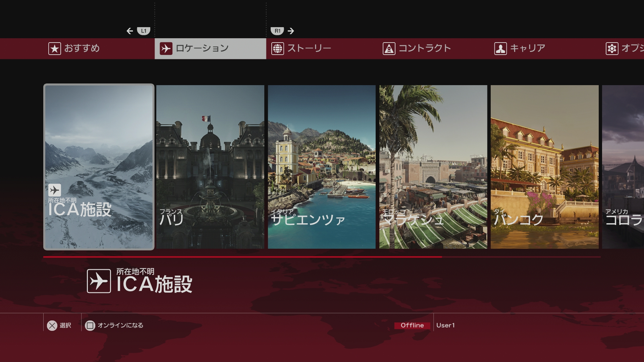Click the small airplane icon on ICA施設 card
644x362 pixels.
(x=54, y=190)
